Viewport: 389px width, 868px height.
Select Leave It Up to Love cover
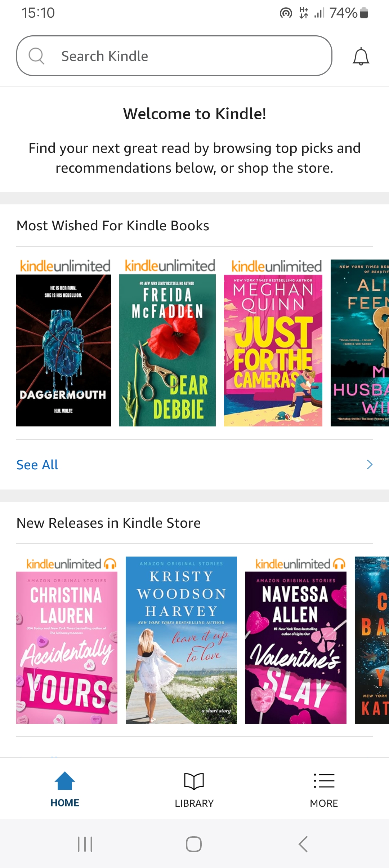tap(181, 640)
